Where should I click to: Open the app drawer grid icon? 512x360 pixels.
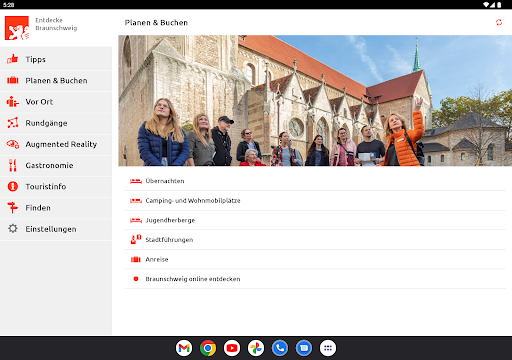[x=328, y=348]
